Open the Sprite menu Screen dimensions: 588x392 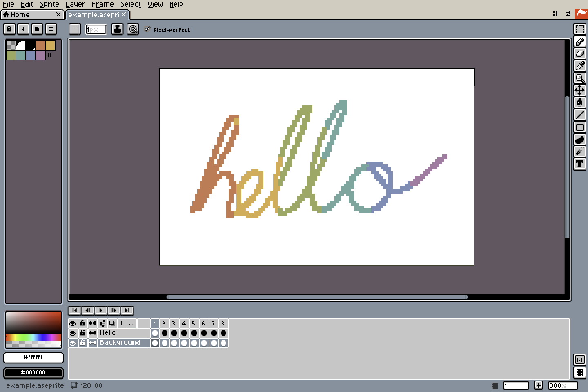click(49, 4)
